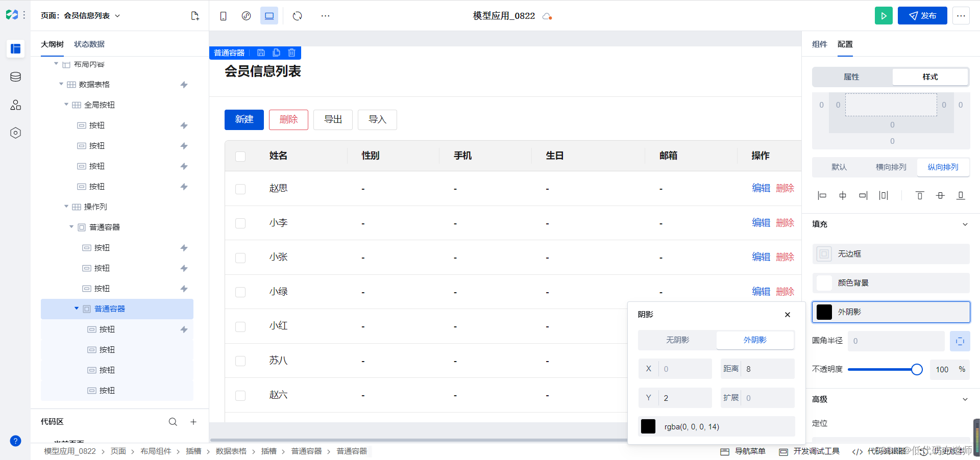This screenshot has height=460, width=980.
Task: Check the row checkbox for 小张
Action: coord(240,258)
